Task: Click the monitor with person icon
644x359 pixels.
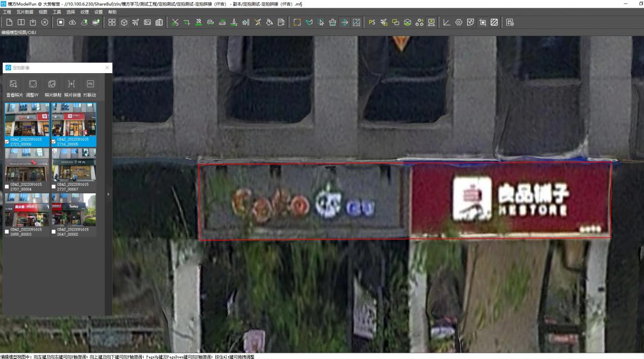Action: point(431,22)
